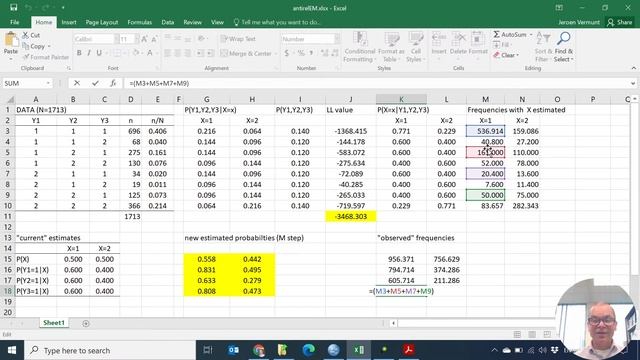Image resolution: width=640 pixels, height=360 pixels.
Task: Switch to the Formulas tab
Action: tap(140, 22)
